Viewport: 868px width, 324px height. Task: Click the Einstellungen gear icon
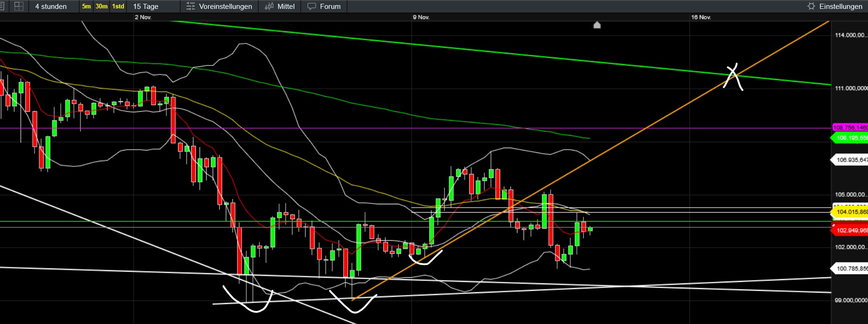[x=811, y=7]
